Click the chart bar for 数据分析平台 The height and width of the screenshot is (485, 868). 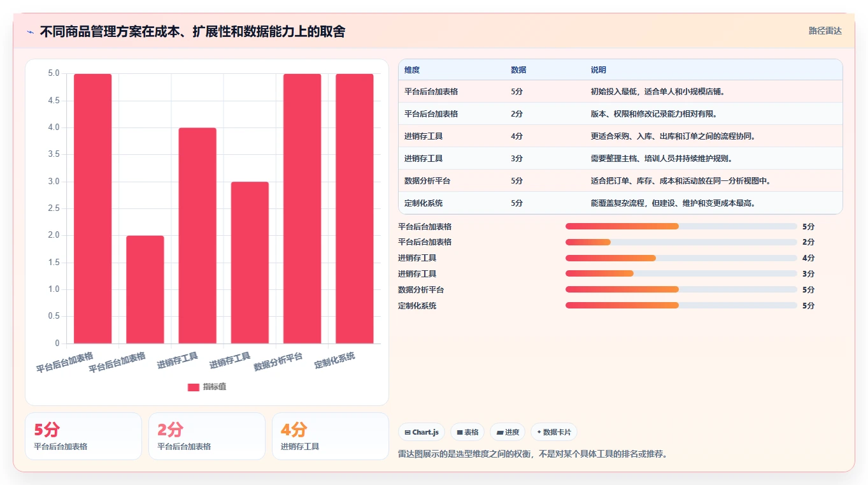302,208
